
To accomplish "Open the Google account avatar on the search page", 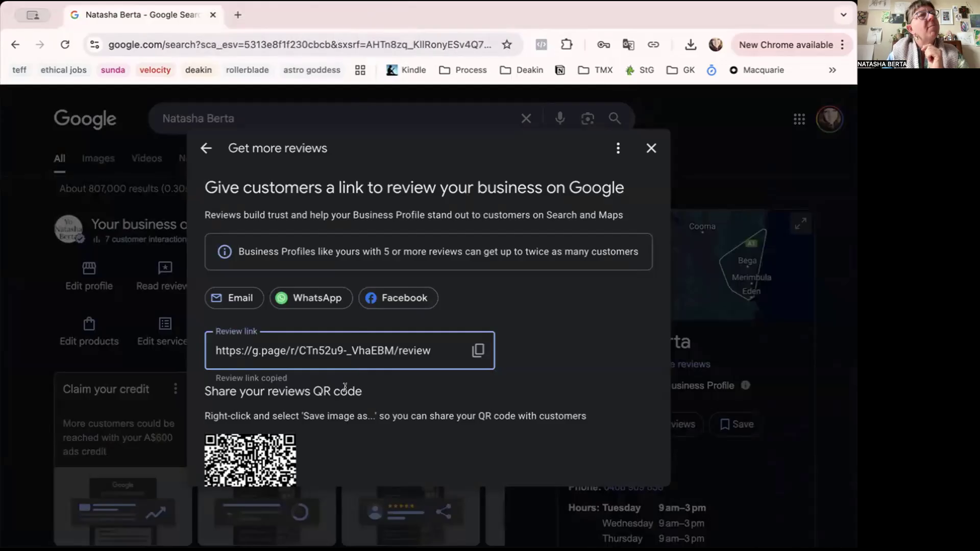I will [x=829, y=119].
